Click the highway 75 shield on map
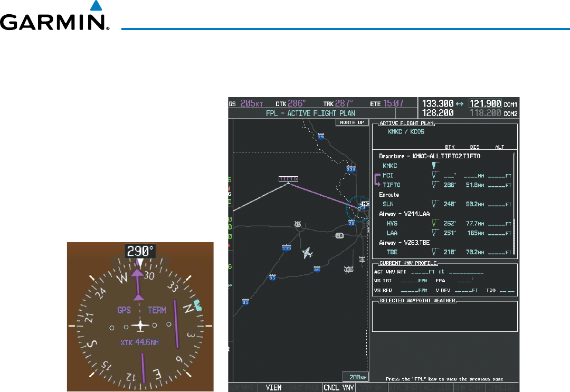The width and height of the screenshot is (570, 392). (x=298, y=225)
